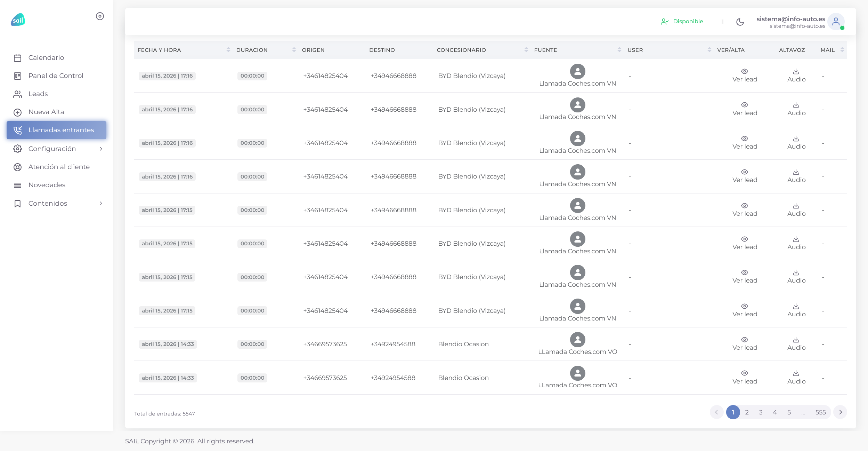The image size is (868, 451).
Task: Click the Calendario calendar icon
Action: pyautogui.click(x=17, y=58)
